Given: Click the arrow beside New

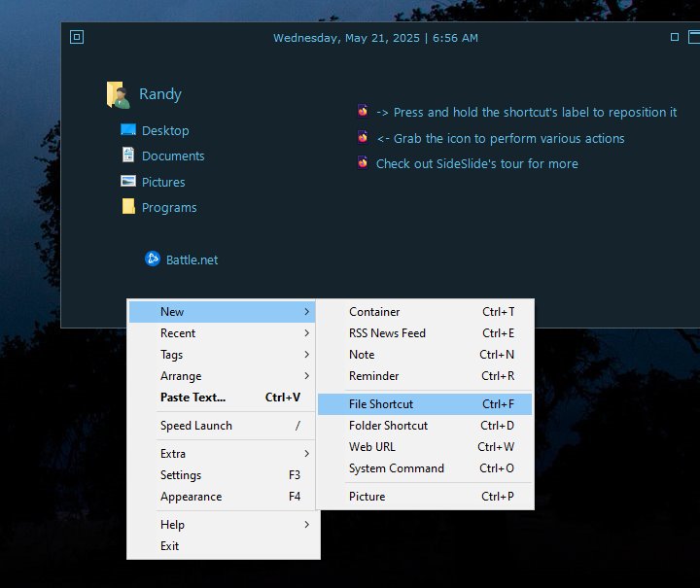Looking at the screenshot, I should 306,312.
